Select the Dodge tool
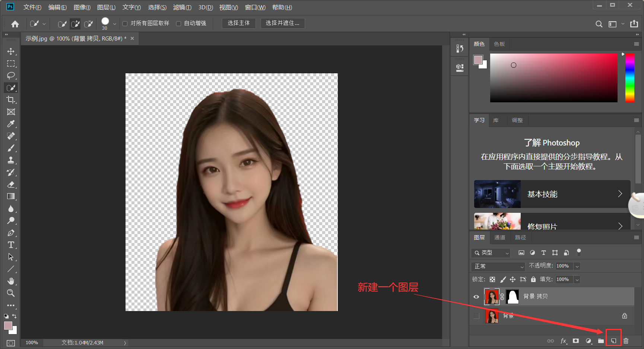The image size is (644, 349). 11,221
